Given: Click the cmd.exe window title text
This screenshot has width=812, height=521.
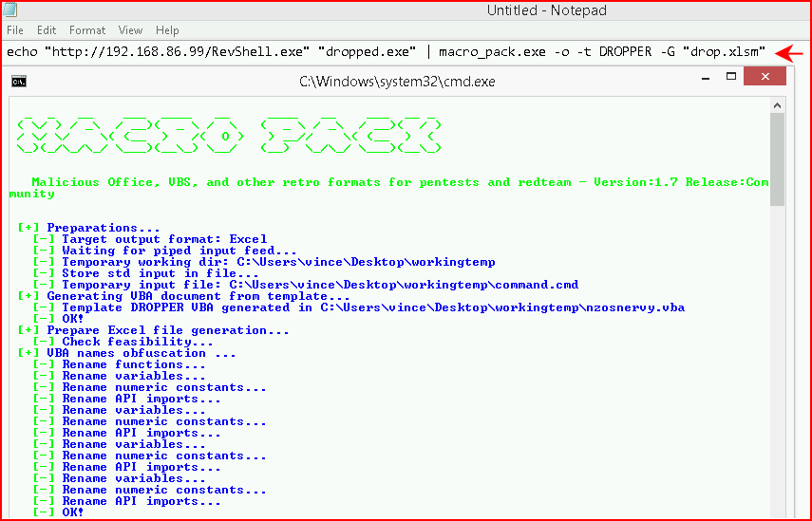Looking at the screenshot, I should [x=397, y=82].
